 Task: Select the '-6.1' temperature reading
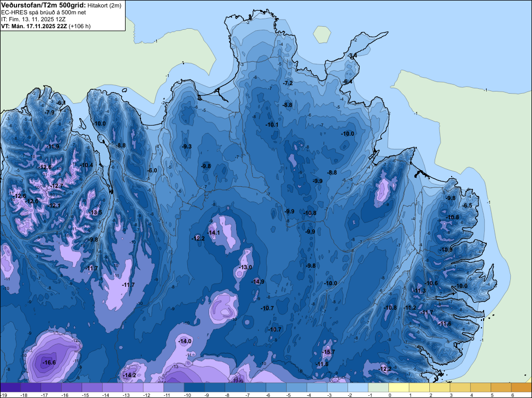pyautogui.click(x=61, y=103)
